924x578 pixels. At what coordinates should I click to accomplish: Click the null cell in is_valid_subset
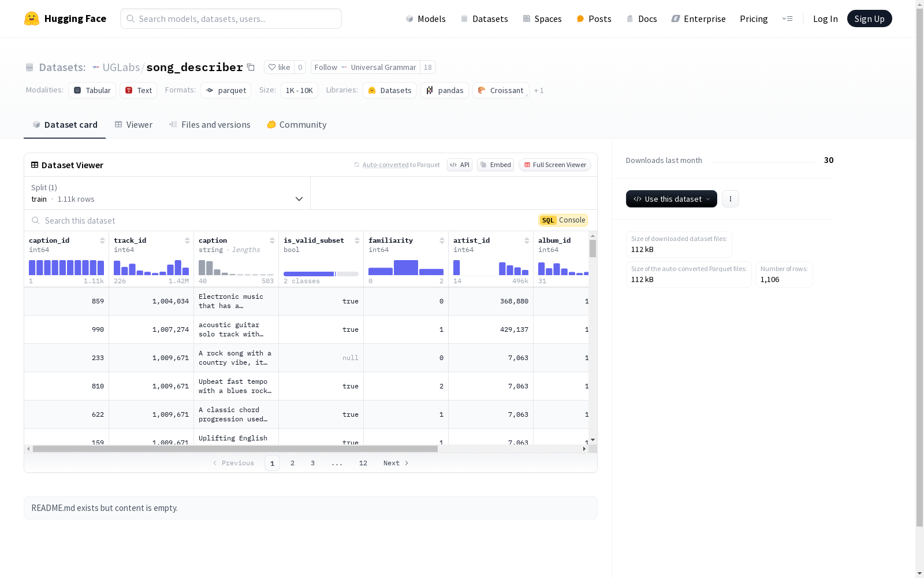321,358
